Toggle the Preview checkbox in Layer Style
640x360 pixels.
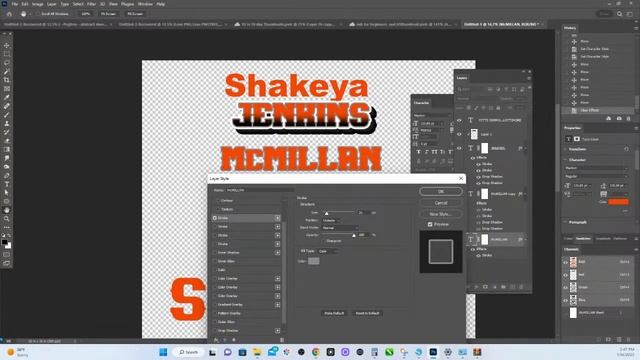point(430,224)
